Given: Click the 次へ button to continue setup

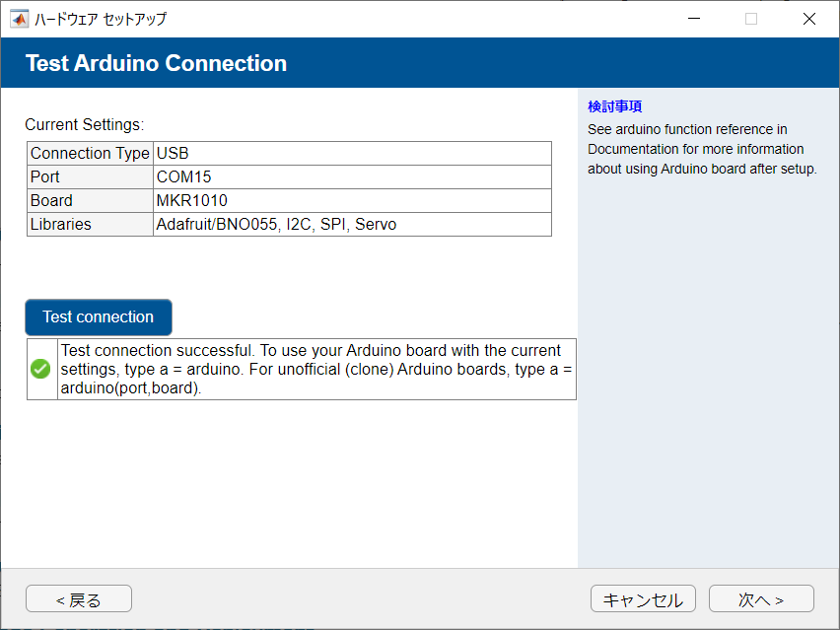Looking at the screenshot, I should tap(761, 598).
